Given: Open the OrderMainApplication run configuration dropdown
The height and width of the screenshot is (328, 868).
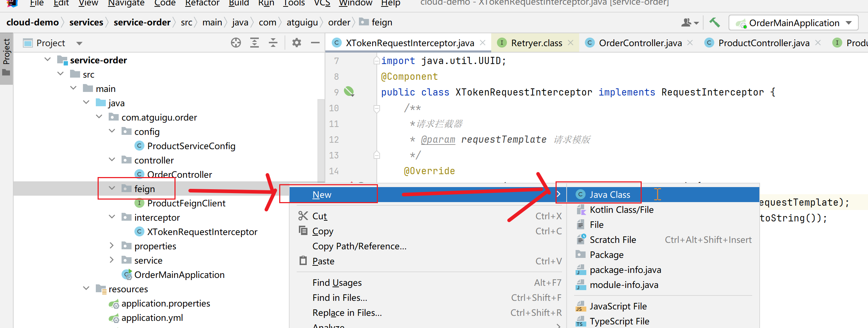Looking at the screenshot, I should [793, 23].
